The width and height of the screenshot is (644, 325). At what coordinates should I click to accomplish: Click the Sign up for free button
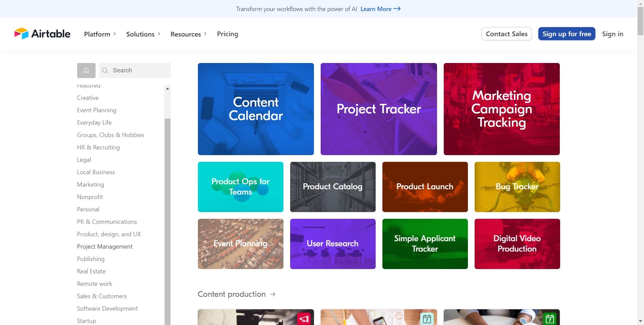pyautogui.click(x=567, y=34)
